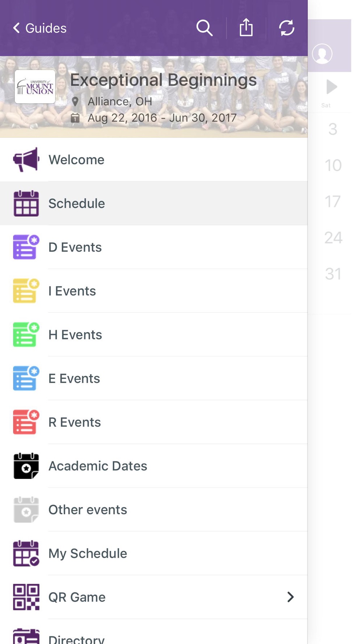Tap the Welcome megaphone icon
The image size is (362, 644).
point(26,159)
